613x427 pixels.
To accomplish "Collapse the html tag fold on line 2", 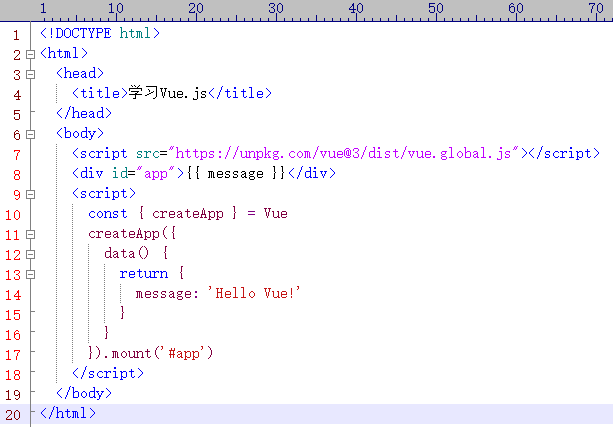I will point(30,54).
